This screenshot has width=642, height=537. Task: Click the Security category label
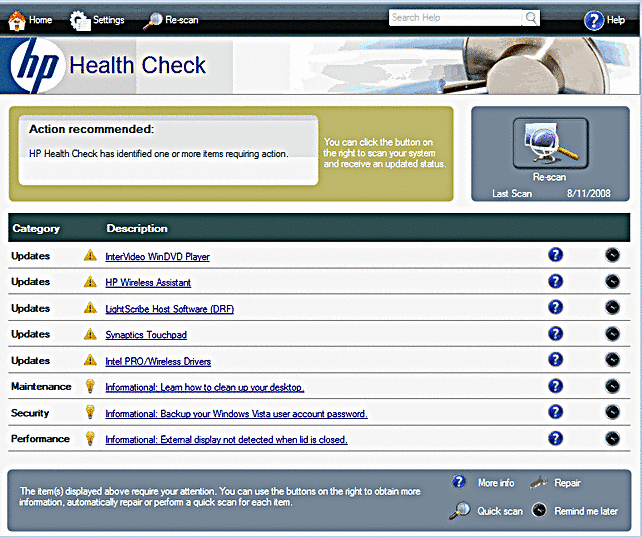coord(30,413)
